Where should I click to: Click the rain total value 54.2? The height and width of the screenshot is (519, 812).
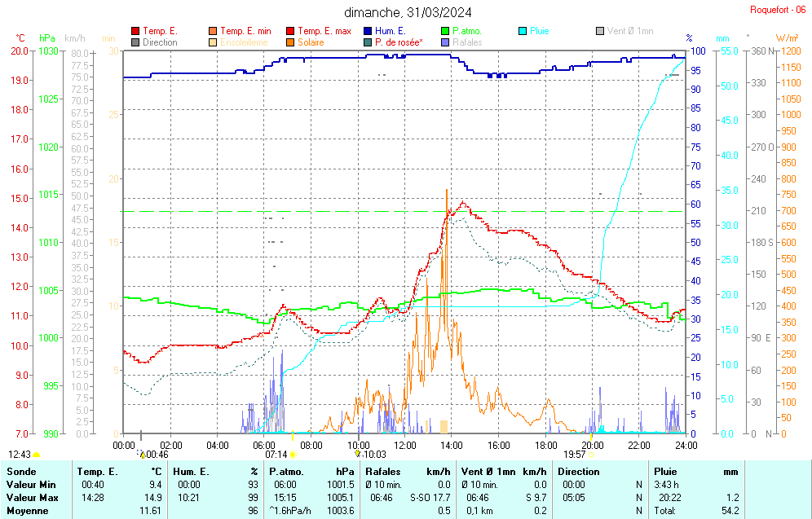click(x=730, y=511)
